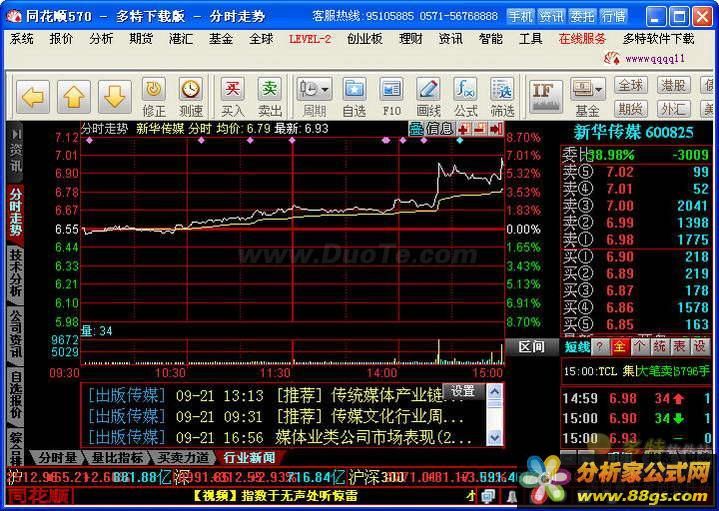Click the 区间 interval button
Screen dimensions: 719x511
pyautogui.click(x=531, y=347)
